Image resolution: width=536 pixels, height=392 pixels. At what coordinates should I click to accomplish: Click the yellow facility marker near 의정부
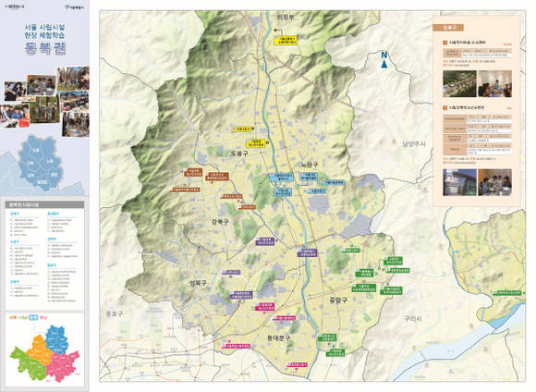pyautogui.click(x=286, y=40)
